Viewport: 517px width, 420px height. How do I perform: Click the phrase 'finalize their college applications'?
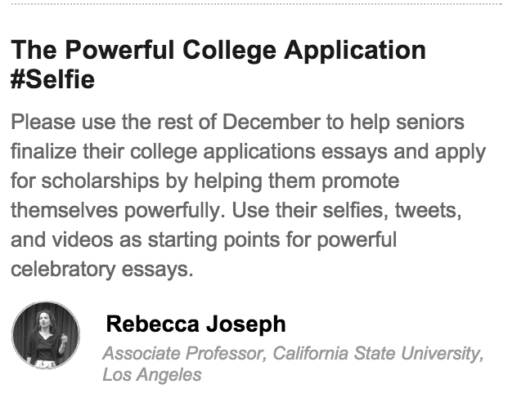(163, 151)
